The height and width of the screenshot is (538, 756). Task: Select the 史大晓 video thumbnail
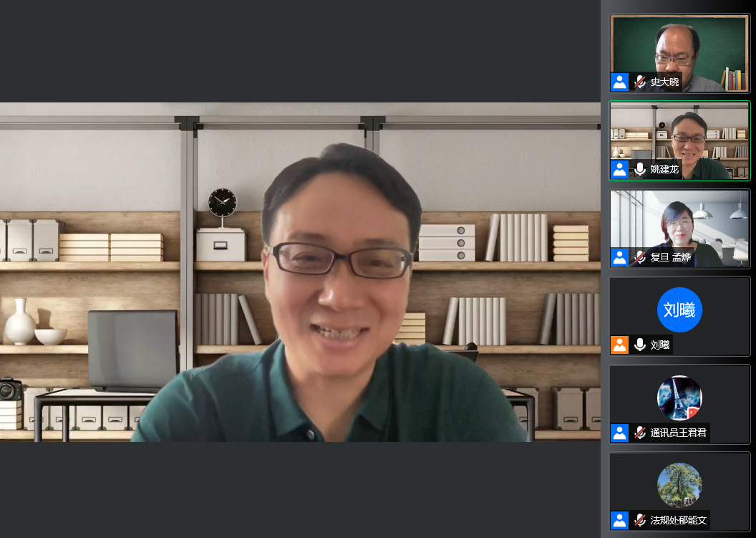click(x=679, y=53)
